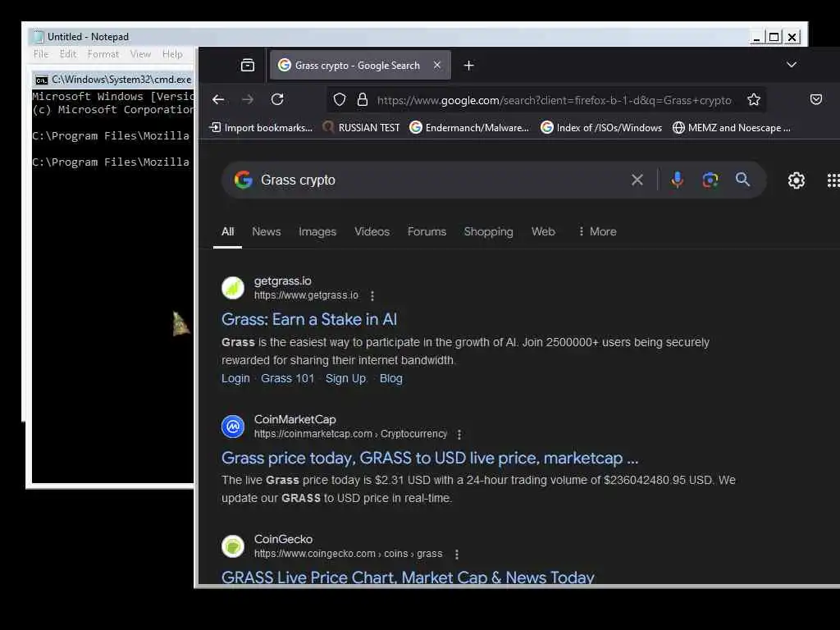This screenshot has width=840, height=630.
Task: Expand the list all tabs chevron
Action: (792, 65)
